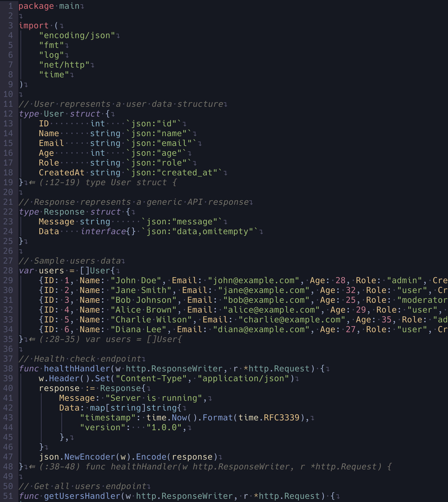This screenshot has height=502, width=448.
Task: Click the NewEncoder method call
Action: 90,457
